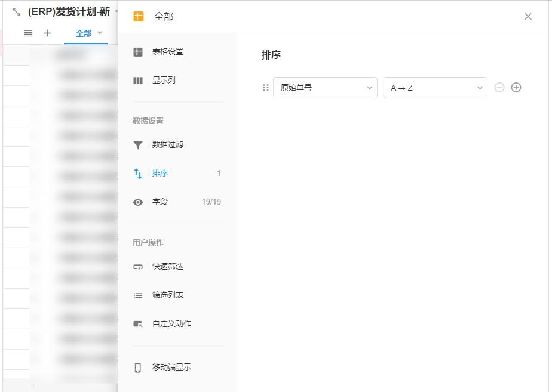Grab the drag handle next to 原始单号
The height and width of the screenshot is (392, 552).
265,87
